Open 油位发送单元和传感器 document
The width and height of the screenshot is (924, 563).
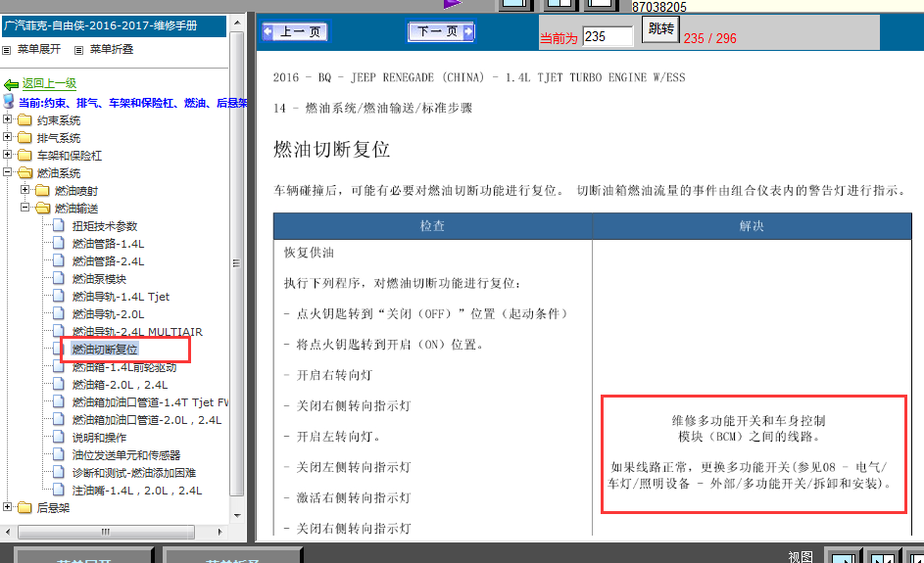[126, 456]
